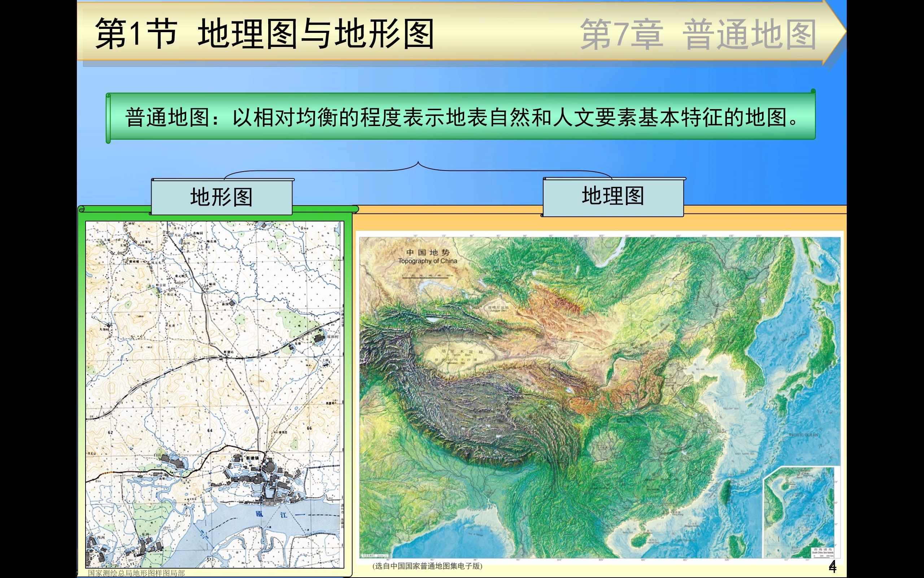Screen dimensions: 924x578
Task: Select the topographic map sample image
Action: 215,394
